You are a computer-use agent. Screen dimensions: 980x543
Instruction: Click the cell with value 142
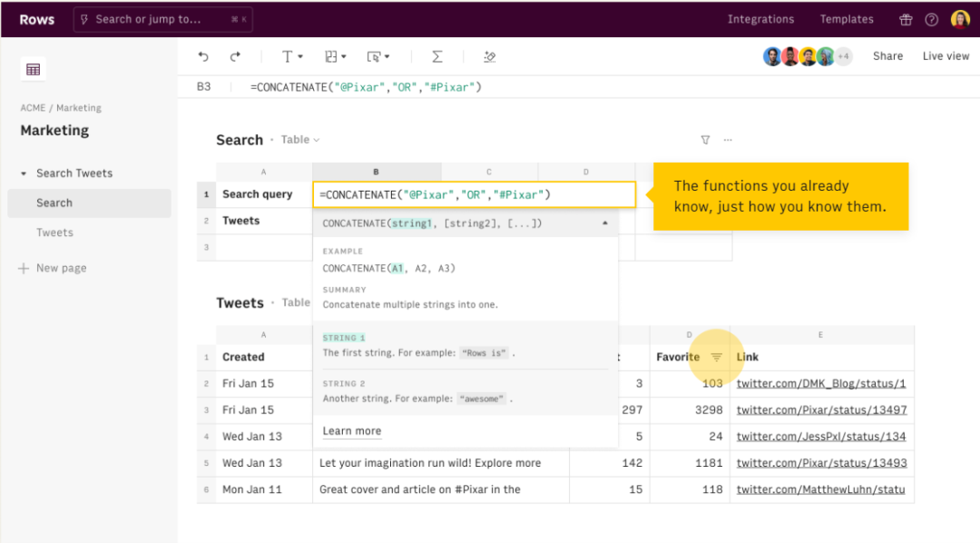click(x=610, y=463)
